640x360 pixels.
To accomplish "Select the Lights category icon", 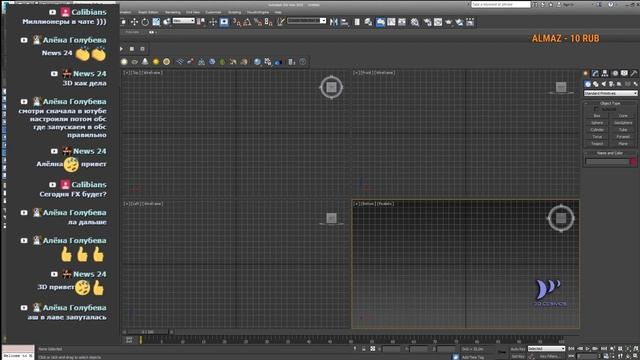I will pyautogui.click(x=604, y=84).
